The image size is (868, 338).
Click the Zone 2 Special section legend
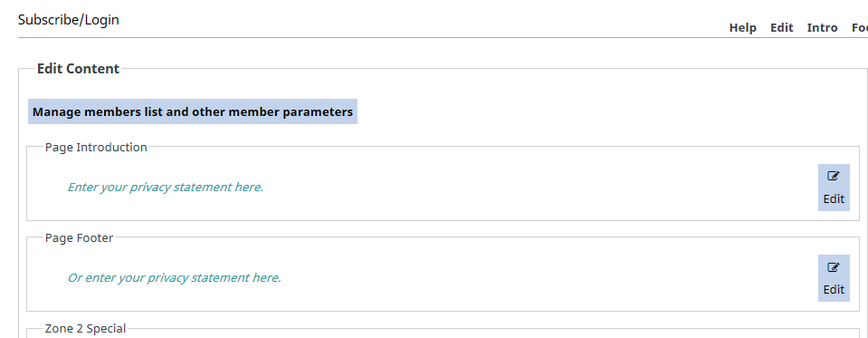[x=85, y=329]
